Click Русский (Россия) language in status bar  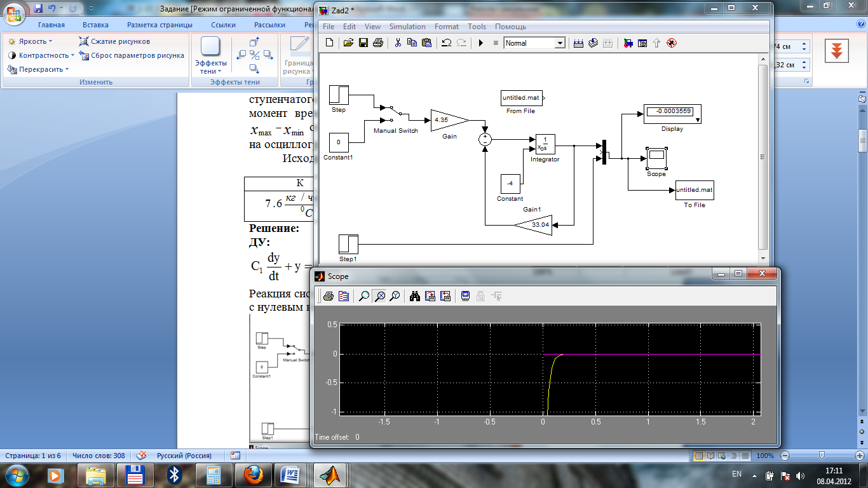coord(184,456)
